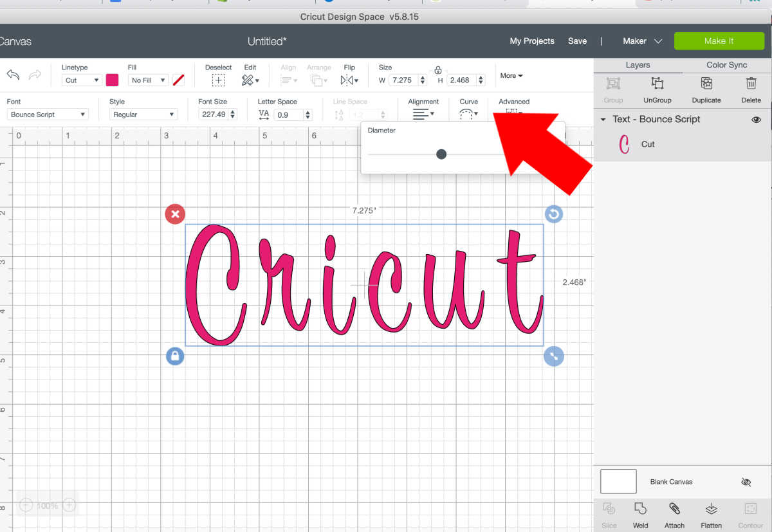Toggle the size aspect ratio lock
The image size is (772, 532).
[438, 71]
